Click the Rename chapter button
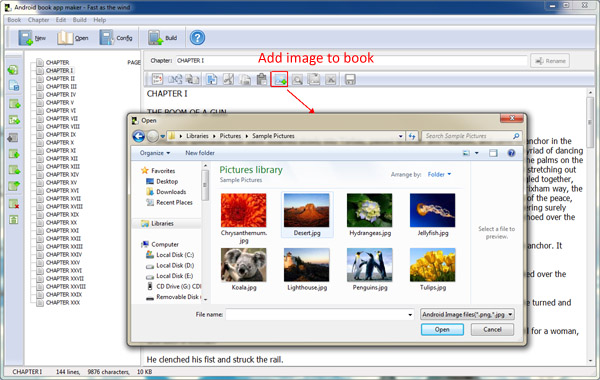The image size is (600, 380). [550, 61]
